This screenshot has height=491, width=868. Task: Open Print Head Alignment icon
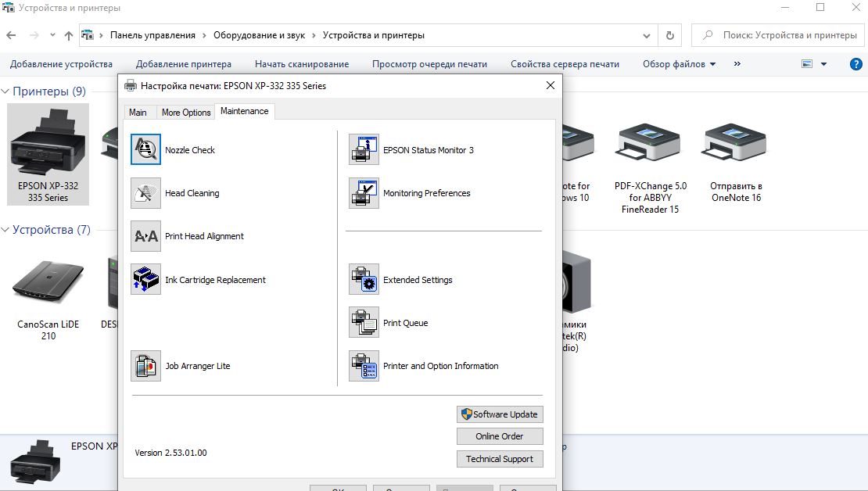pyautogui.click(x=145, y=236)
